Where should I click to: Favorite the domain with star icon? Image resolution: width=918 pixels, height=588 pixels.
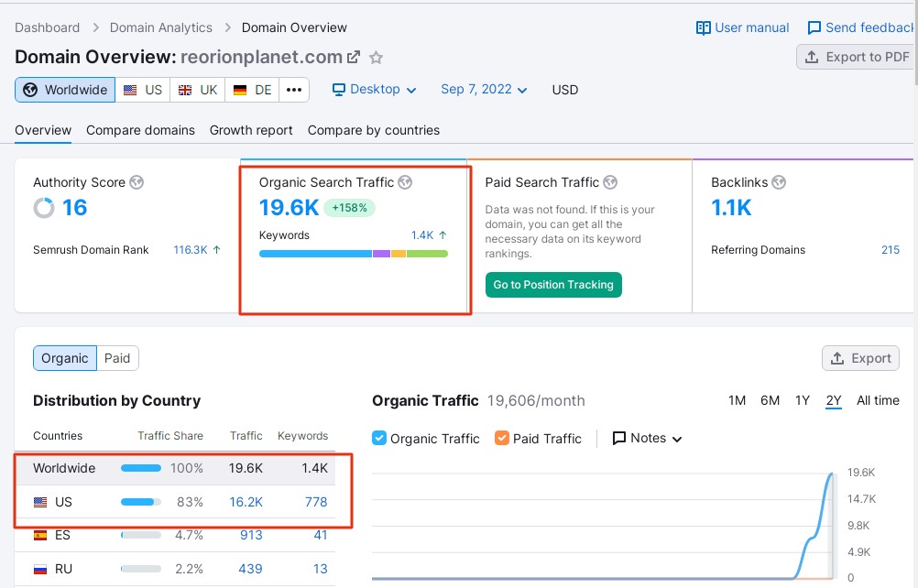click(376, 58)
